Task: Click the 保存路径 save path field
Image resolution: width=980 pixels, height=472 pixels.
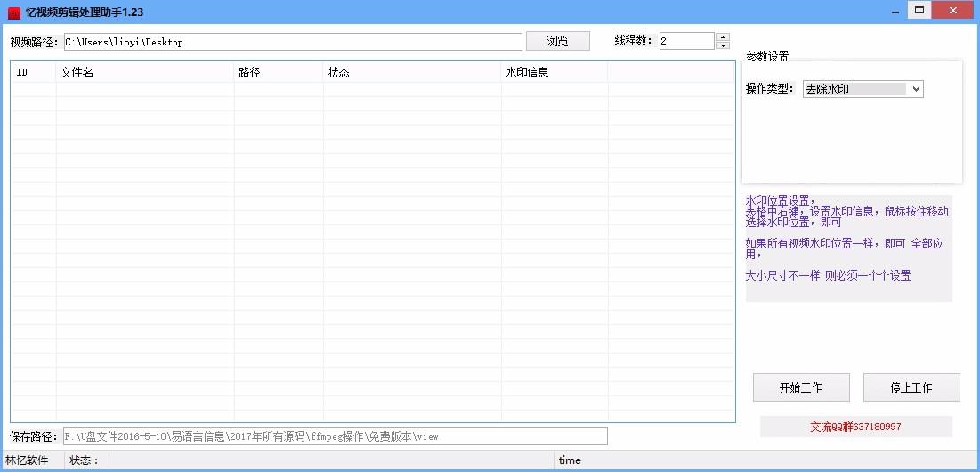Action: point(335,436)
